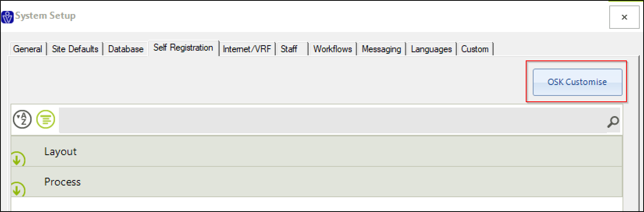Expand Layout with its green arrow

coord(18,159)
